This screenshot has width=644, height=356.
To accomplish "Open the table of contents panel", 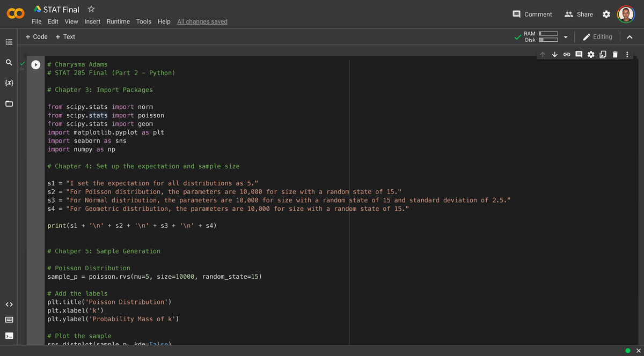I will point(8,41).
